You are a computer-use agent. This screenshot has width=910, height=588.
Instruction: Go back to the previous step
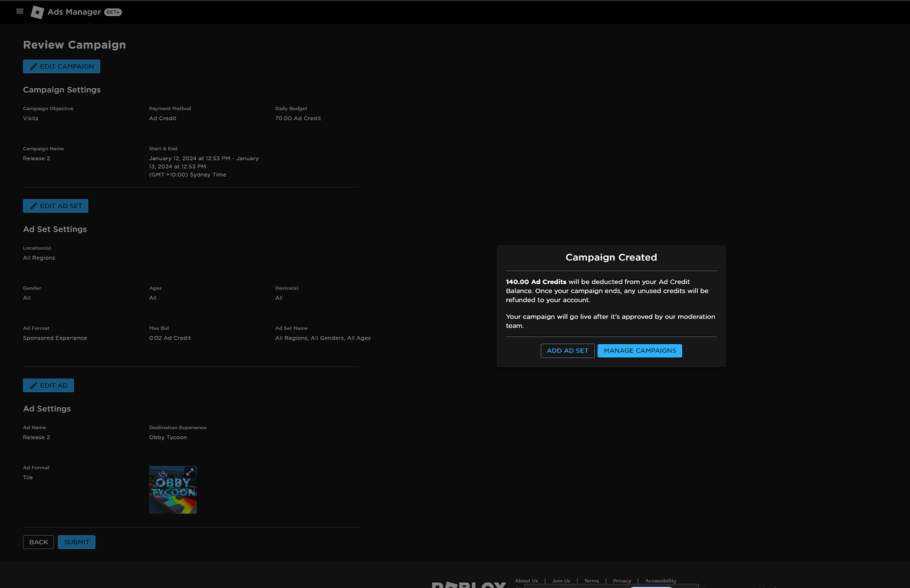pyautogui.click(x=38, y=541)
